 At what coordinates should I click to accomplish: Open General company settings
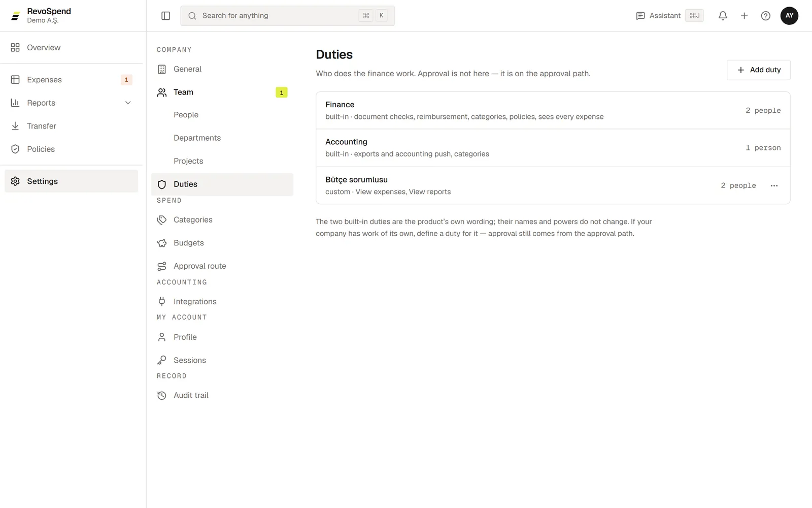point(222,69)
